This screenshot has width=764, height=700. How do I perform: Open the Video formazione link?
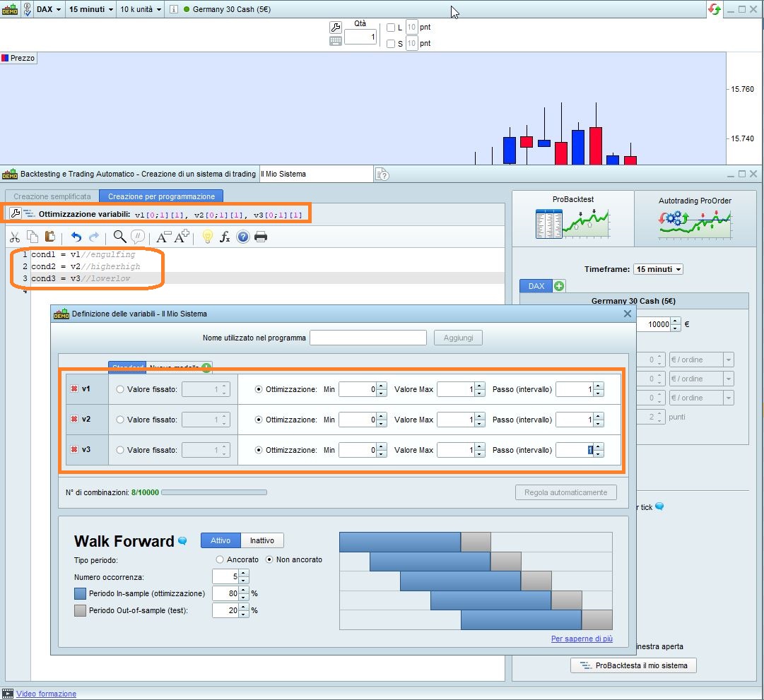point(46,694)
